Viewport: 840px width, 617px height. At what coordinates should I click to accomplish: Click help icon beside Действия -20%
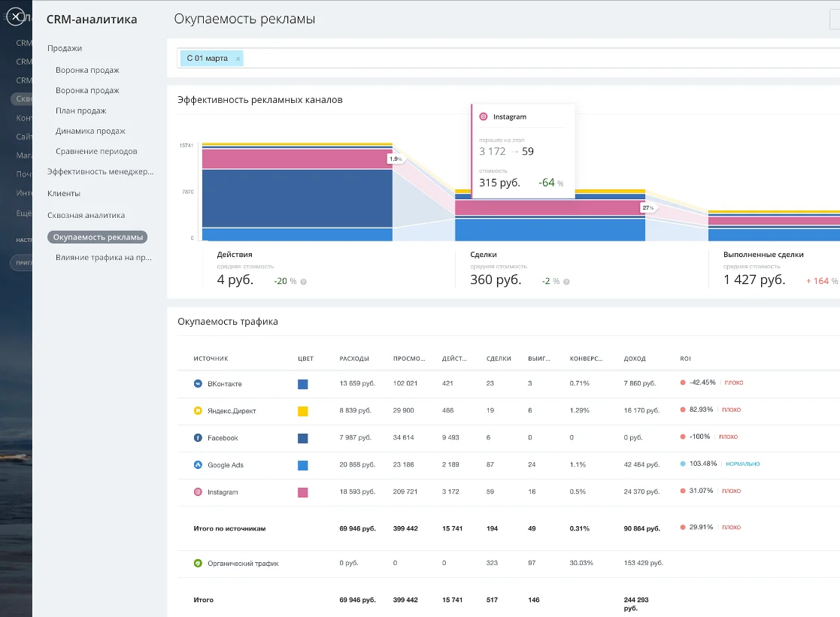(x=303, y=282)
